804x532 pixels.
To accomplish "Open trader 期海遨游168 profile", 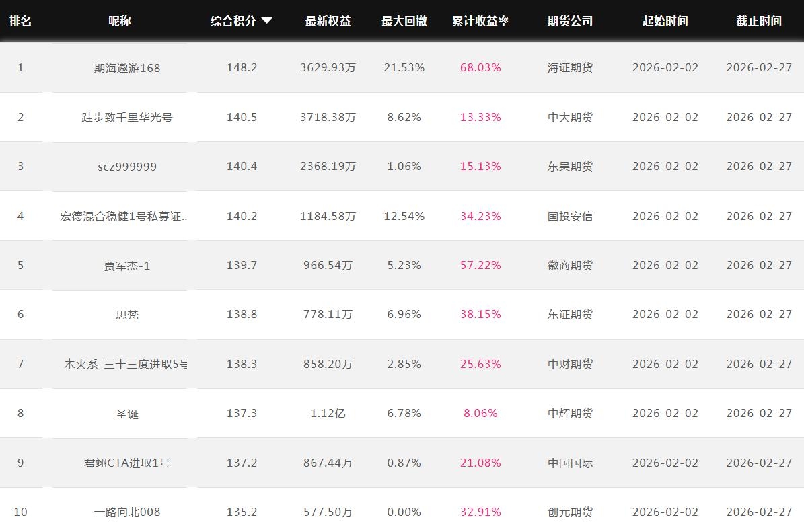I will 127,68.
